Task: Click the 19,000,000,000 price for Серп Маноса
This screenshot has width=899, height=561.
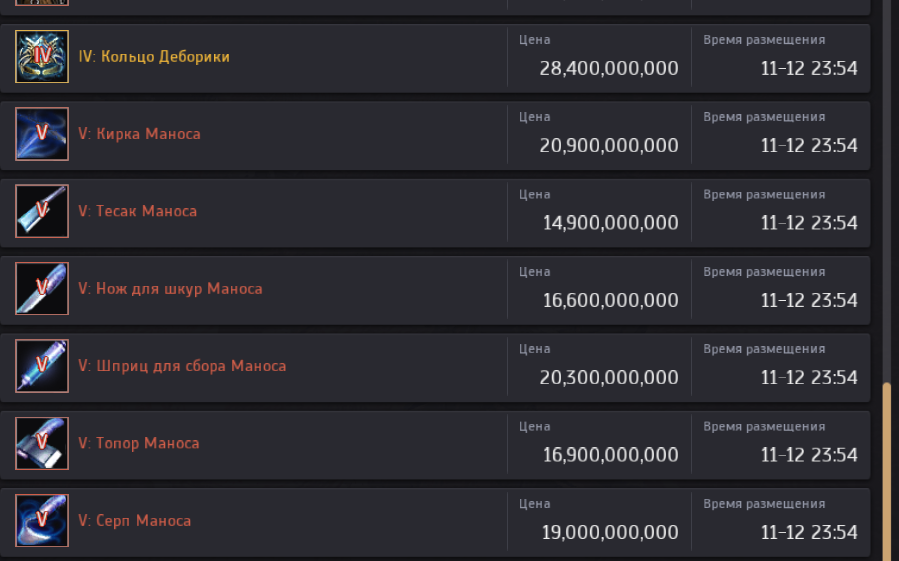Action: (610, 533)
